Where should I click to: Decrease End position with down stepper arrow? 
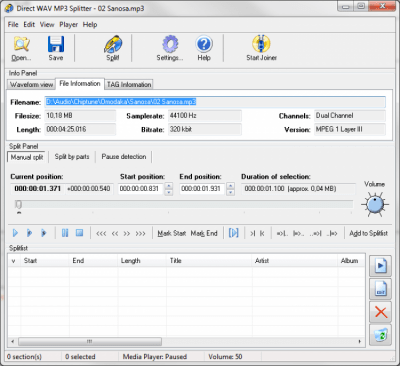coord(230,192)
